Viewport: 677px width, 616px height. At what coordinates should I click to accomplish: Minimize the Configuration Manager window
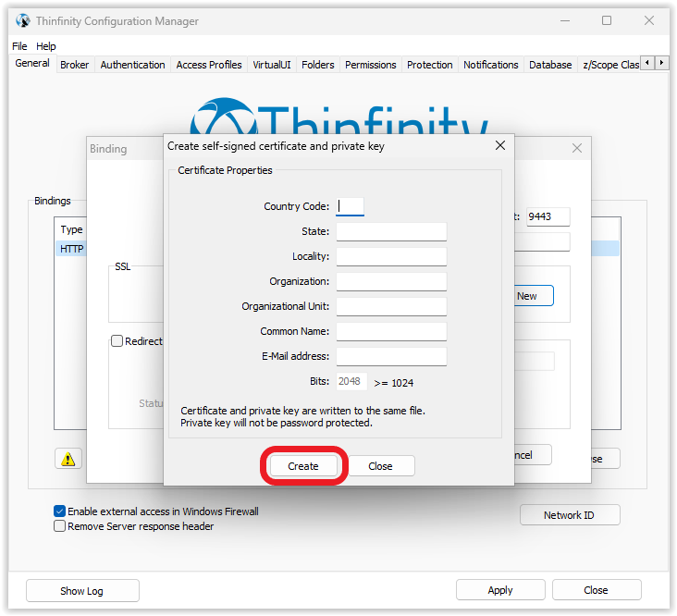565,20
